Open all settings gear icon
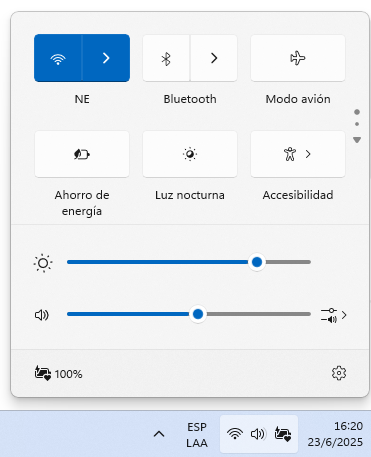The height and width of the screenshot is (457, 371). click(339, 373)
